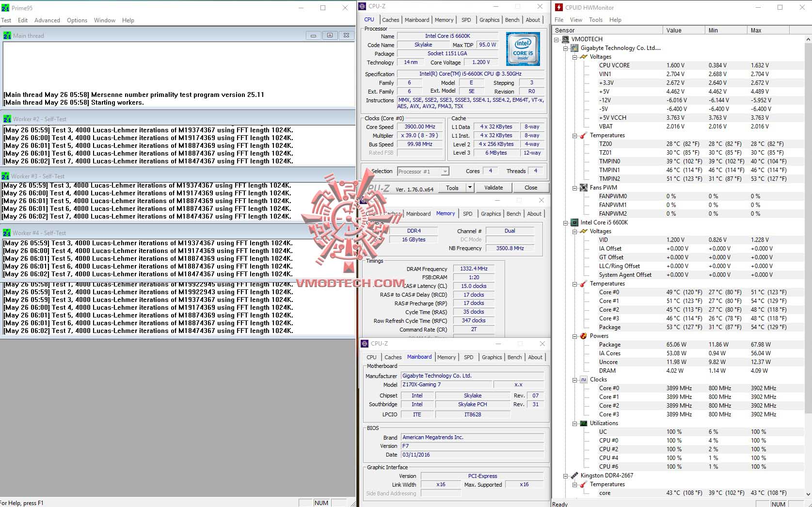This screenshot has height=507, width=812.
Task: Click the Core Speed 3900.00 MHz field
Action: (420, 127)
